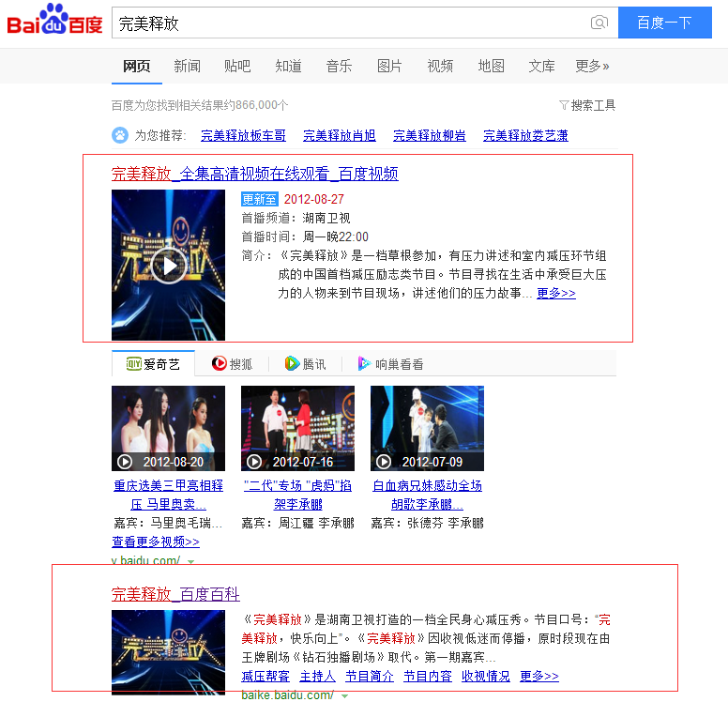728x702 pixels.
Task: Select the 搜狐 source tab
Action: [232, 364]
